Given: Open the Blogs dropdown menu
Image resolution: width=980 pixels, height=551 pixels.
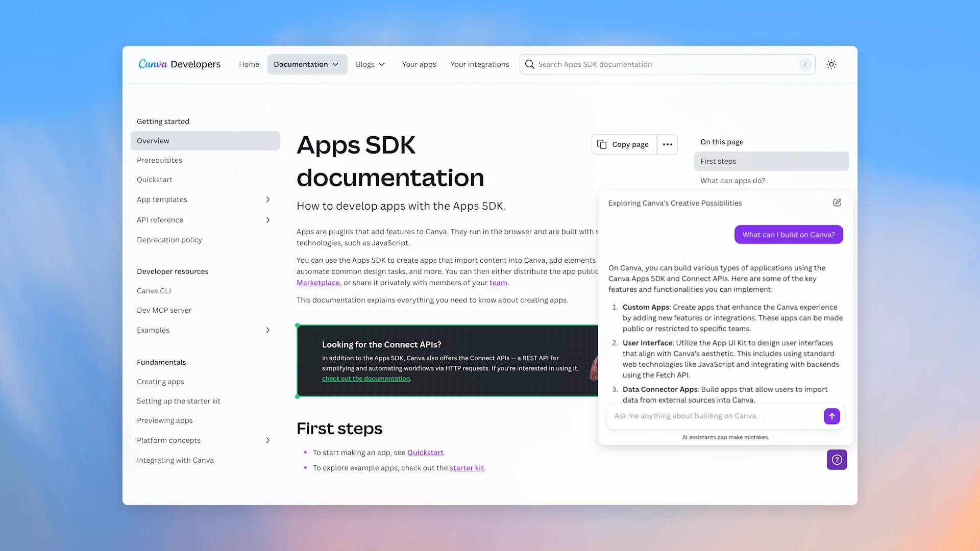Looking at the screenshot, I should pyautogui.click(x=370, y=64).
